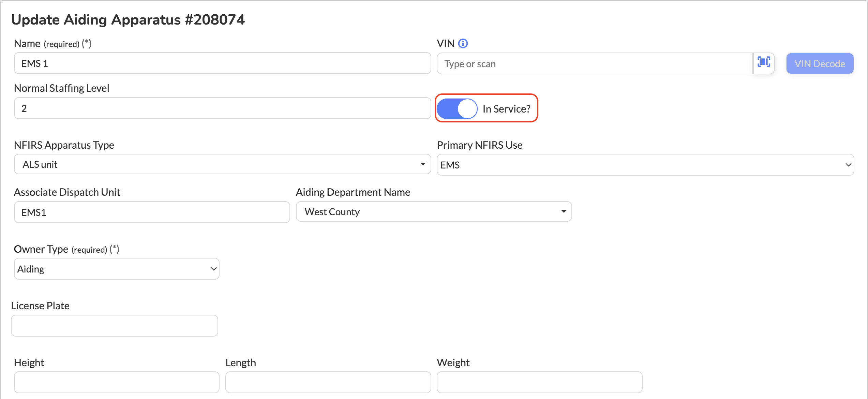Open the Owner Type dropdown
Screen dimensions: 868x399
click(x=116, y=269)
